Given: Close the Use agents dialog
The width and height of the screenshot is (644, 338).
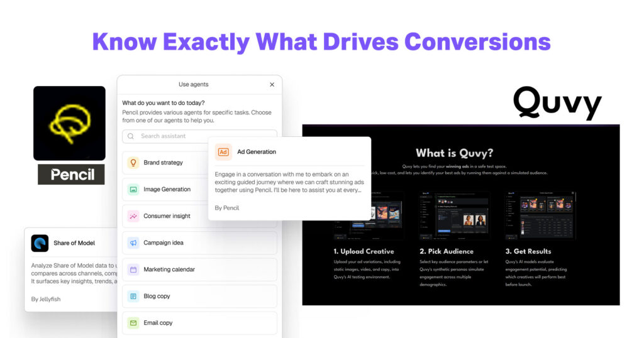Looking at the screenshot, I should coord(272,84).
